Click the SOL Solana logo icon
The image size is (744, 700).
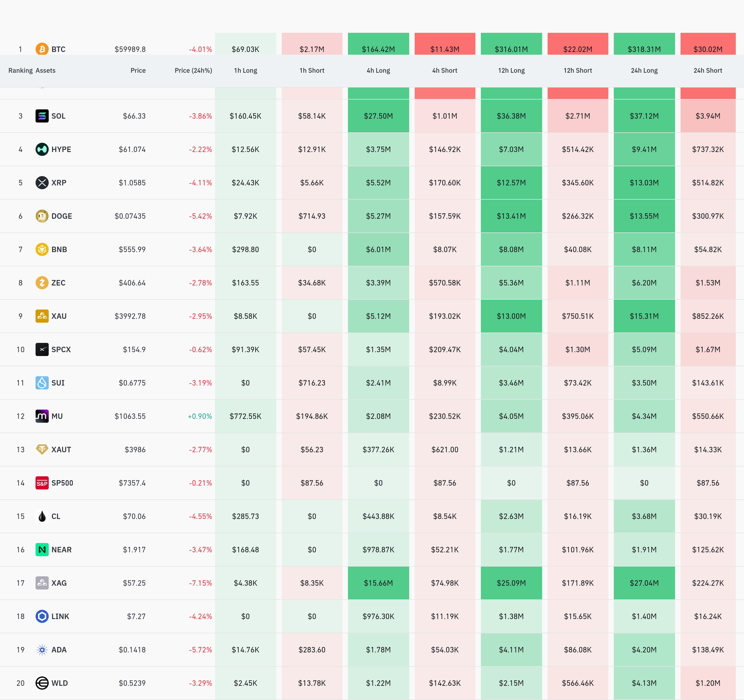(x=42, y=116)
